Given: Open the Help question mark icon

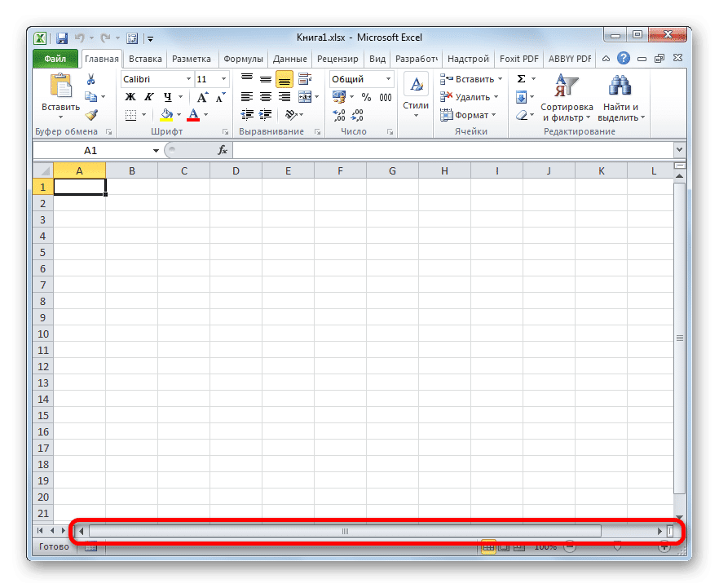Looking at the screenshot, I should [623, 58].
